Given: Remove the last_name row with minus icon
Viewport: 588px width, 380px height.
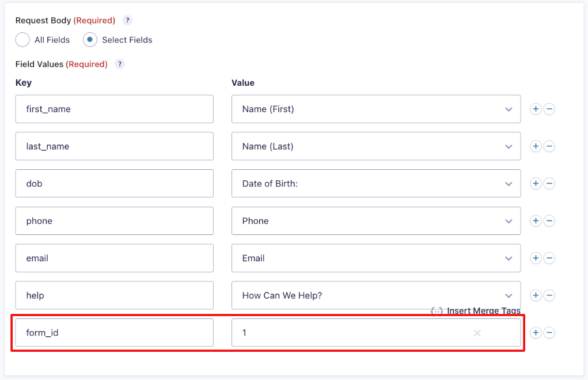Looking at the screenshot, I should (x=549, y=146).
